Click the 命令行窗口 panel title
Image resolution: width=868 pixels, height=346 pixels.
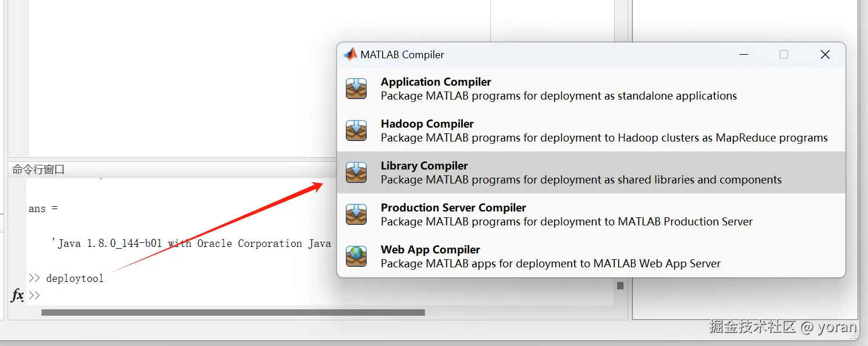click(38, 170)
